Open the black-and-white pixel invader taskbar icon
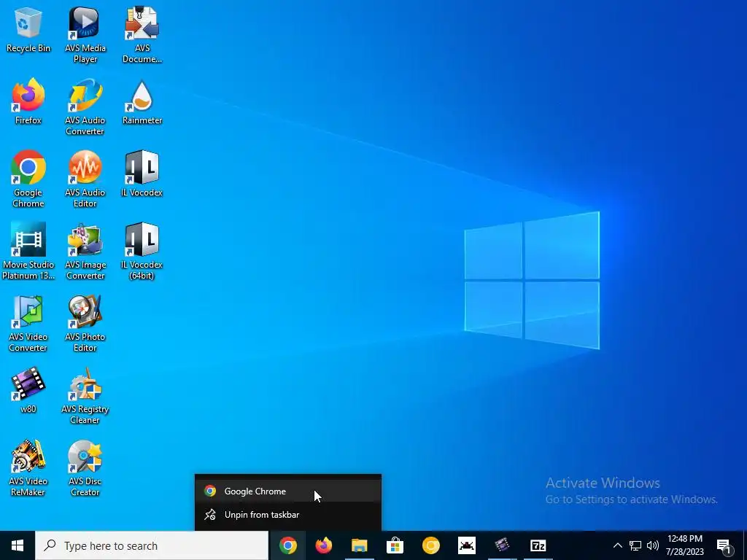Screen dimensions: 747x560 click(466, 545)
